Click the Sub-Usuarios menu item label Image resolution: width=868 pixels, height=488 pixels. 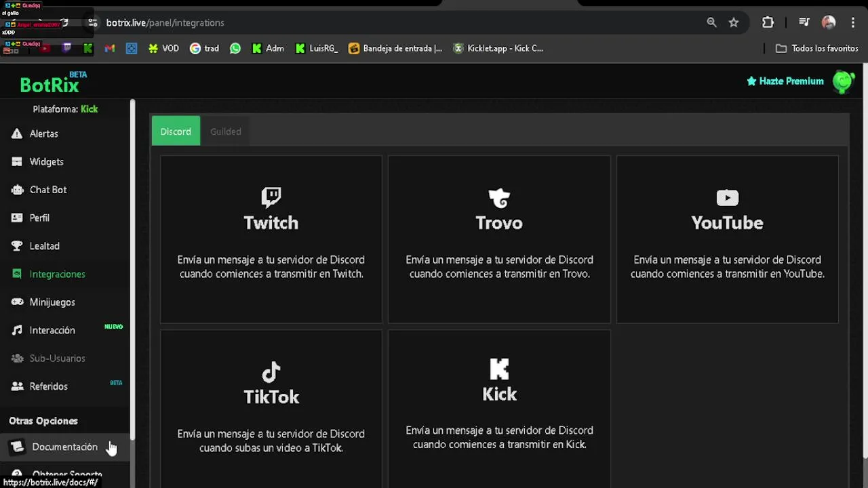pyautogui.click(x=58, y=359)
